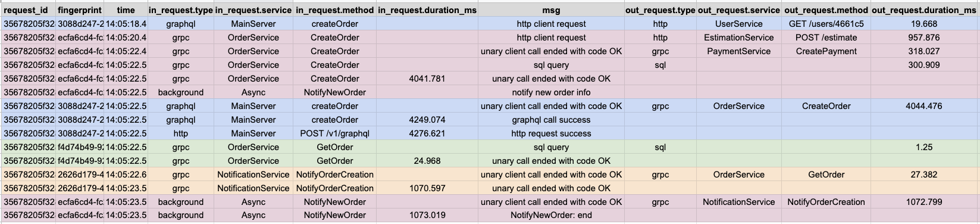
Task: Select NotificationService in the out_request.service column
Action: (x=738, y=202)
